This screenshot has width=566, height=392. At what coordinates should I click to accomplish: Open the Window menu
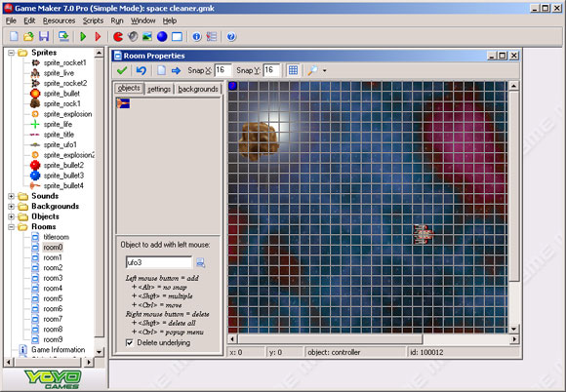(x=142, y=20)
